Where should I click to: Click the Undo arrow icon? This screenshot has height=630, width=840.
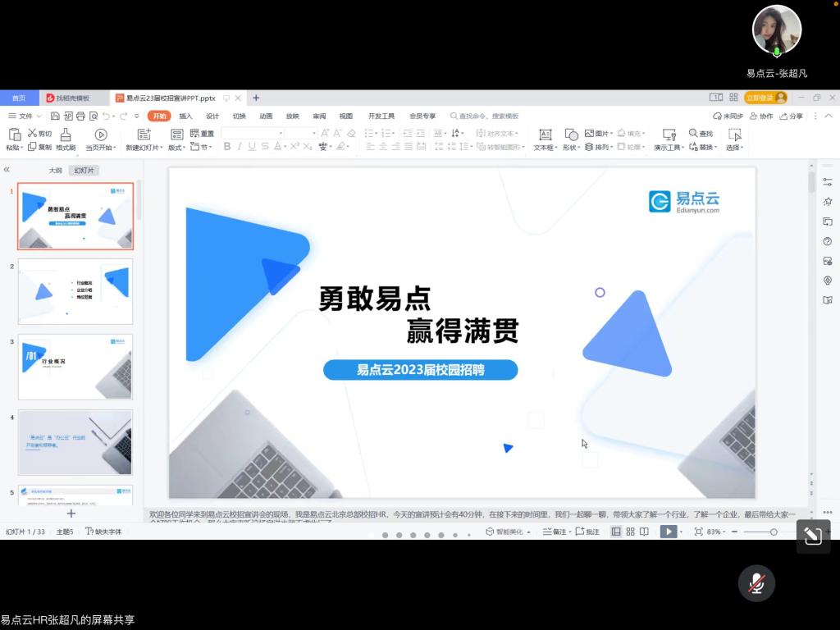click(x=106, y=116)
